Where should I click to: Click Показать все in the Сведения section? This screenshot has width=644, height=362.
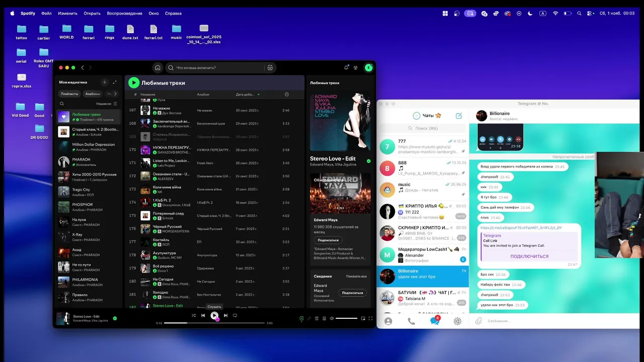356,277
